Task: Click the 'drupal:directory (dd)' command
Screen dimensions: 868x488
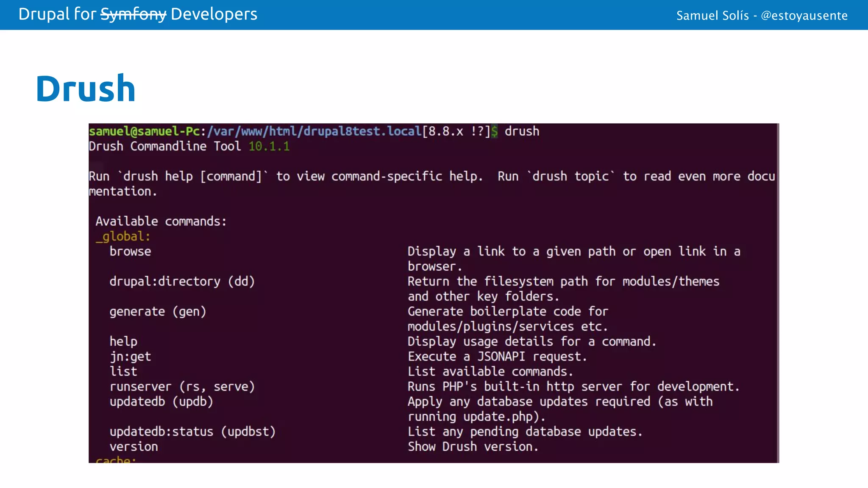Action: [x=182, y=282]
